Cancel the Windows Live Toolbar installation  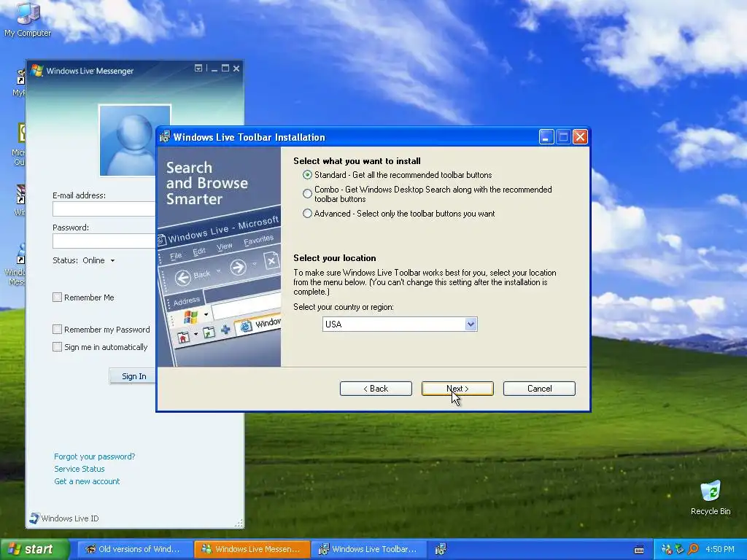click(539, 389)
